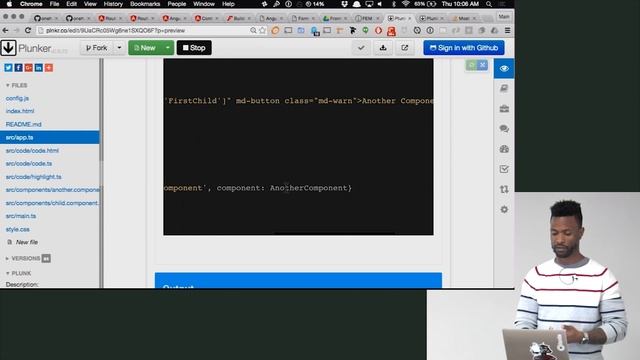Screen dimensions: 640x360
Task: Go back in Chrome history
Action: 5,30
